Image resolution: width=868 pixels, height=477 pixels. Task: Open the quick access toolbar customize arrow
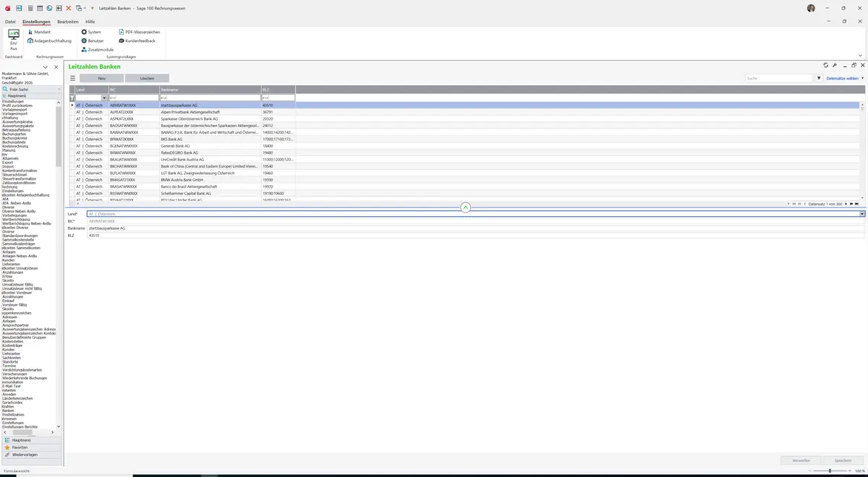(92, 7)
